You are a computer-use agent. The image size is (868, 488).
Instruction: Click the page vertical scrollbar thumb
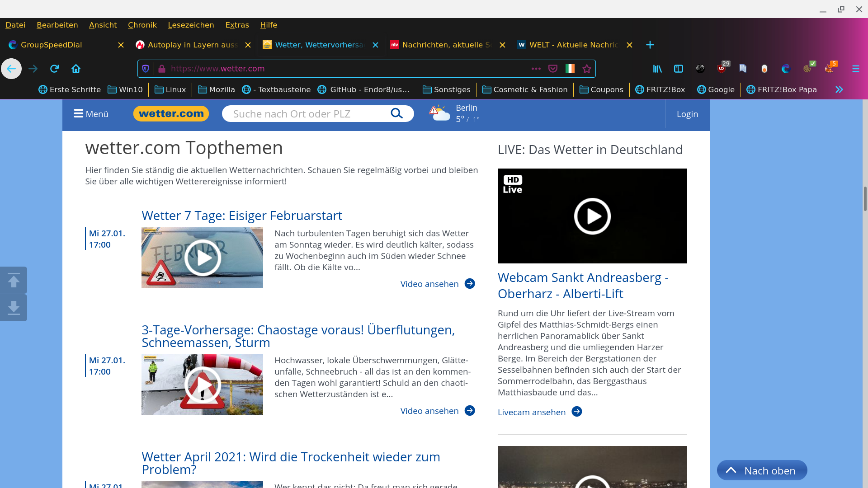point(865,199)
